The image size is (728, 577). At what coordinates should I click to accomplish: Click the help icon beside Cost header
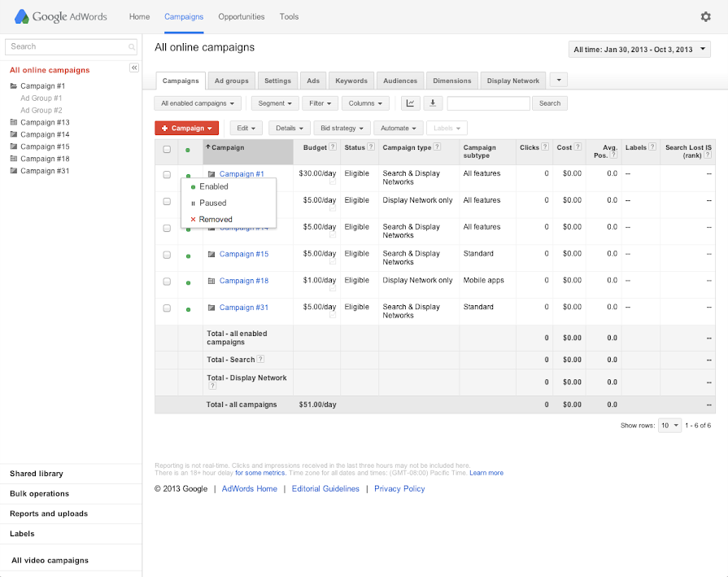point(578,146)
